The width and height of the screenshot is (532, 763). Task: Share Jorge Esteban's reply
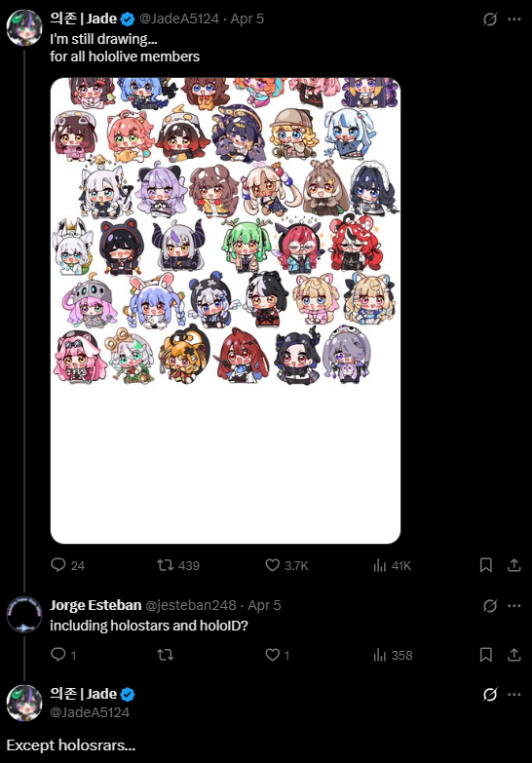(514, 655)
